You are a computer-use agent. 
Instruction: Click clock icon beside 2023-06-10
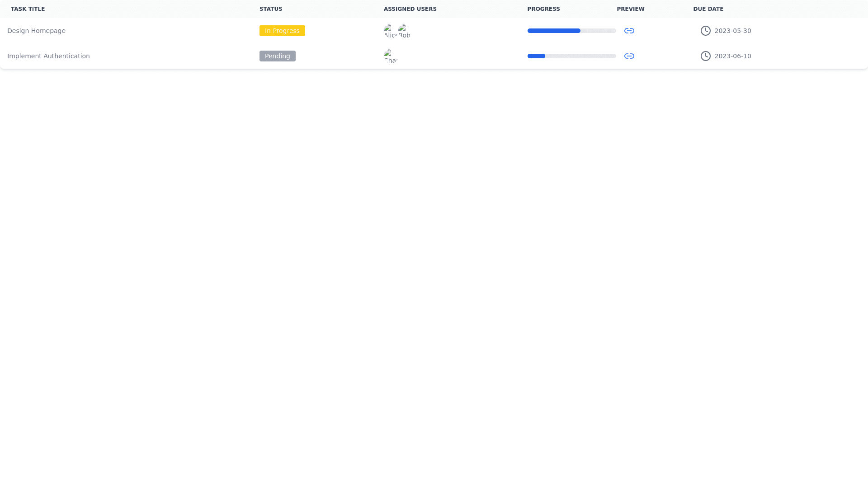click(x=705, y=56)
